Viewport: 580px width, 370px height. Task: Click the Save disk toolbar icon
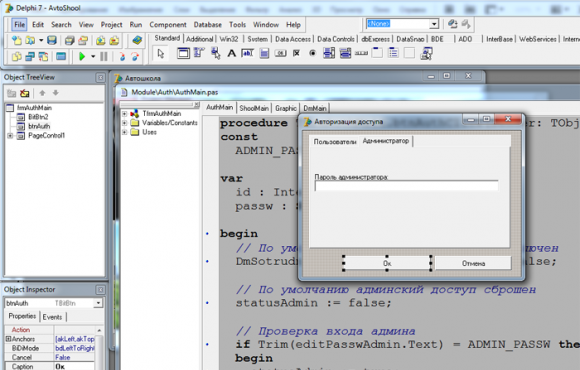52,40
